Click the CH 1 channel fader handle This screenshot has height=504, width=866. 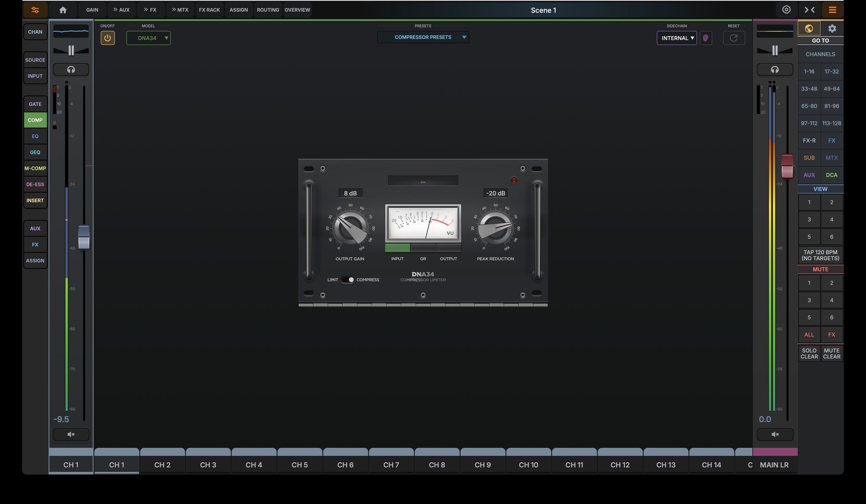tap(84, 237)
